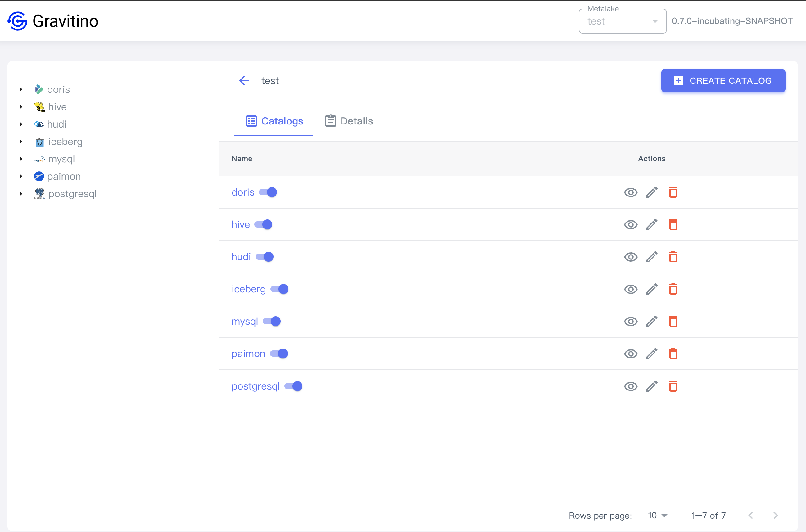The width and height of the screenshot is (806, 532).
Task: View details of the doris catalog
Action: click(x=631, y=192)
